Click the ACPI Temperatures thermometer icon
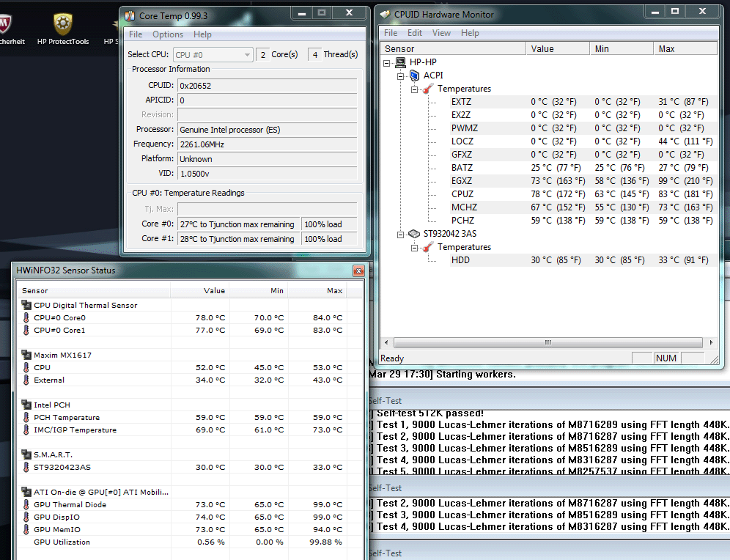Viewport: 730px width, 560px height. (428, 89)
